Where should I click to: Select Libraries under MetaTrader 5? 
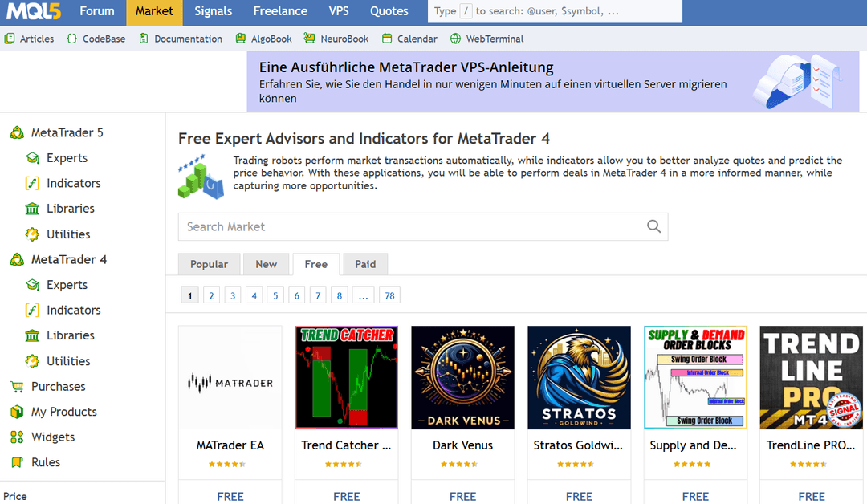coord(70,209)
